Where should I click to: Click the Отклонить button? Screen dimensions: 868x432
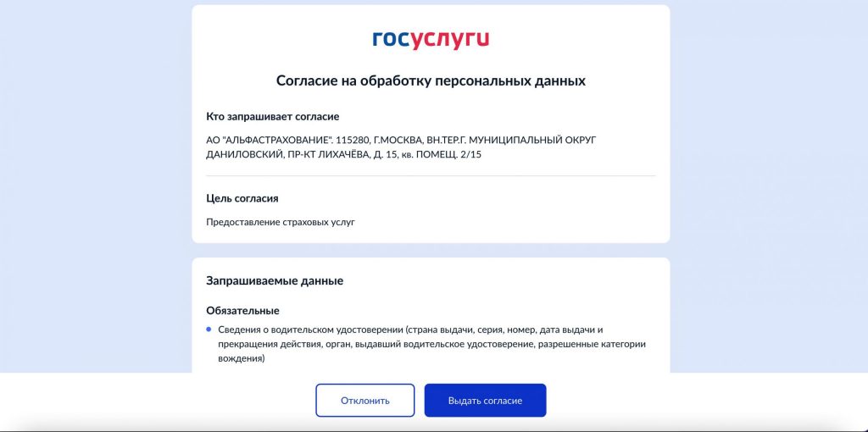364,401
